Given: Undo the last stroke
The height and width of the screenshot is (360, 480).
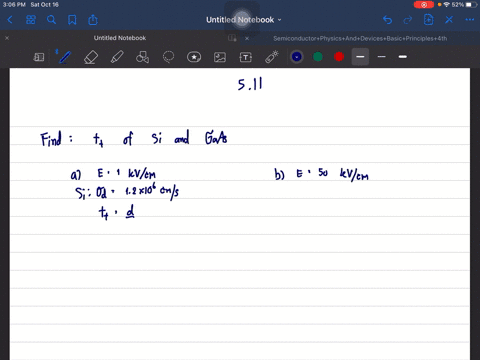Looking at the screenshot, I should coord(387,20).
